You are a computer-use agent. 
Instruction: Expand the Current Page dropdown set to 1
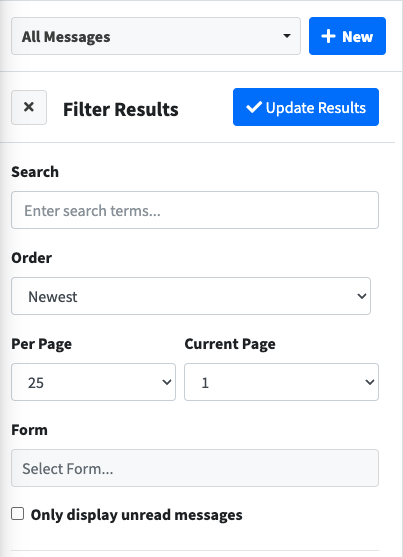[281, 382]
